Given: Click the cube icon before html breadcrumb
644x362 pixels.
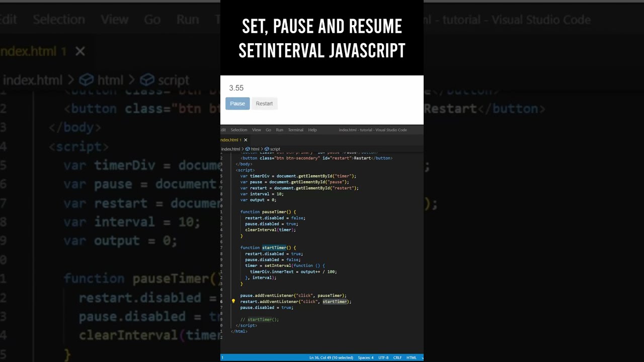Looking at the screenshot, I should (x=248, y=149).
